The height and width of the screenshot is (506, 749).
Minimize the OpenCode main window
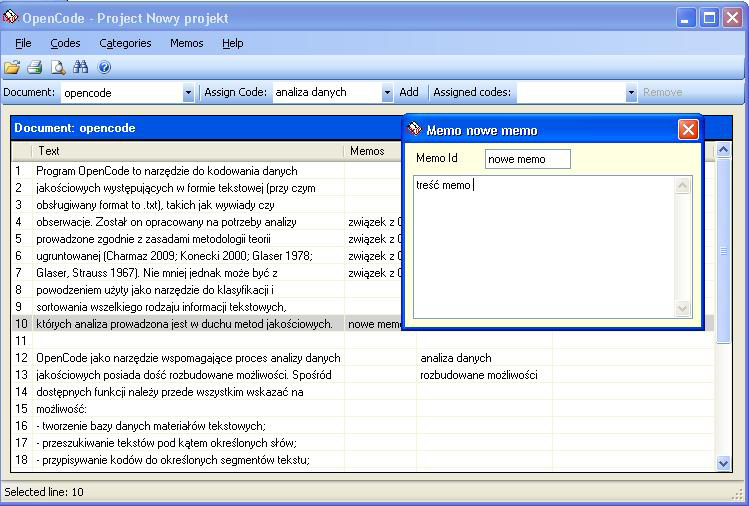pyautogui.click(x=686, y=19)
